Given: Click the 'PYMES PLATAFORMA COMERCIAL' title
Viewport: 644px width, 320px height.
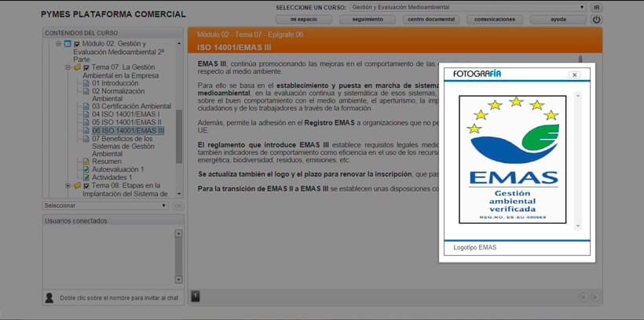Looking at the screenshot, I should point(113,14).
